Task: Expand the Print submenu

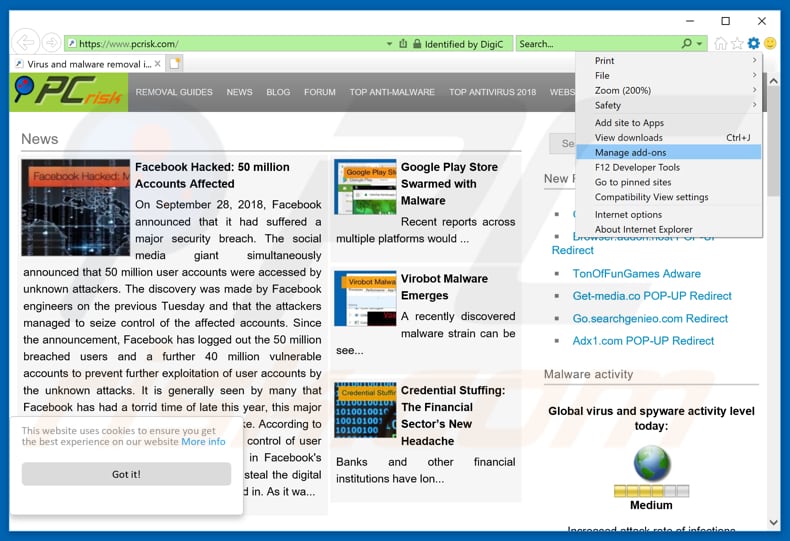Action: pyautogui.click(x=668, y=61)
